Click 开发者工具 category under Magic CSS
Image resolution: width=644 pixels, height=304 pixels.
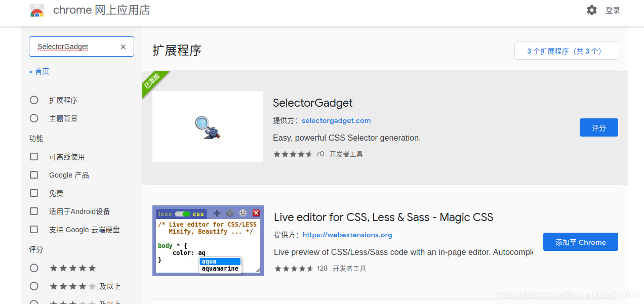point(349,269)
